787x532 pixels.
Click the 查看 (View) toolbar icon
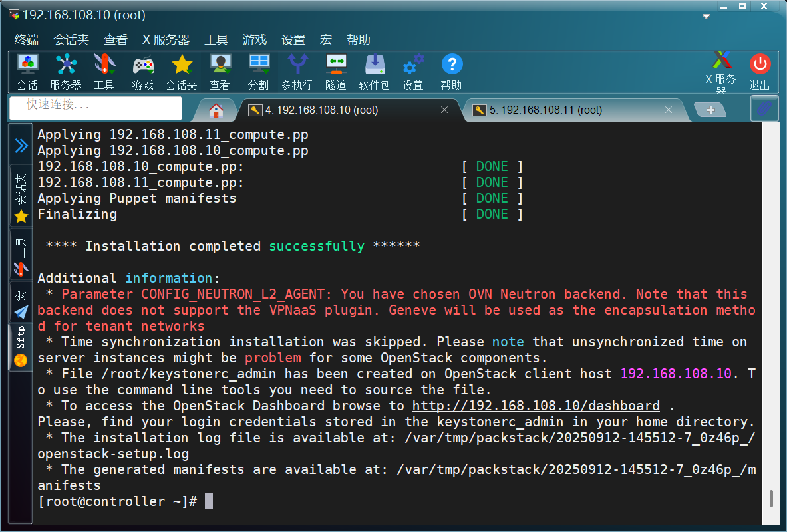point(220,72)
